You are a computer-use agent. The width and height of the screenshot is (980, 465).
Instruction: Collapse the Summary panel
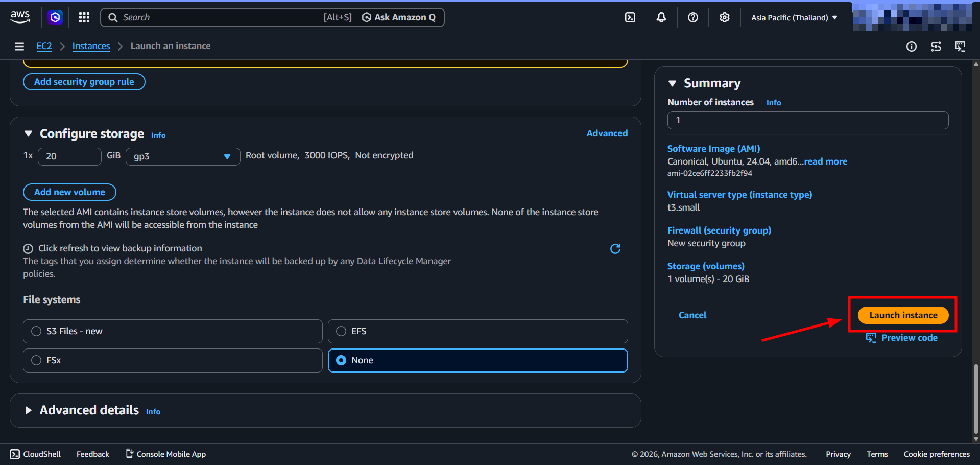pyautogui.click(x=673, y=83)
